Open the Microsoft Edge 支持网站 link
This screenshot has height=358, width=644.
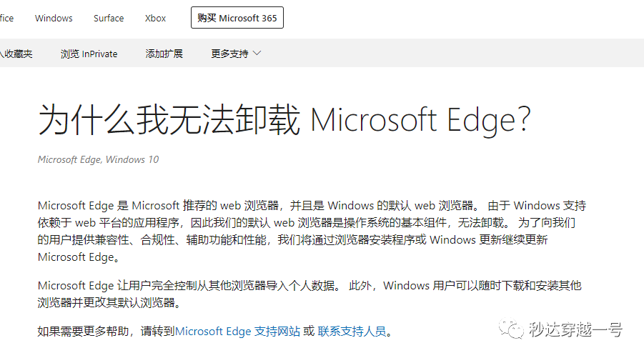point(237,331)
